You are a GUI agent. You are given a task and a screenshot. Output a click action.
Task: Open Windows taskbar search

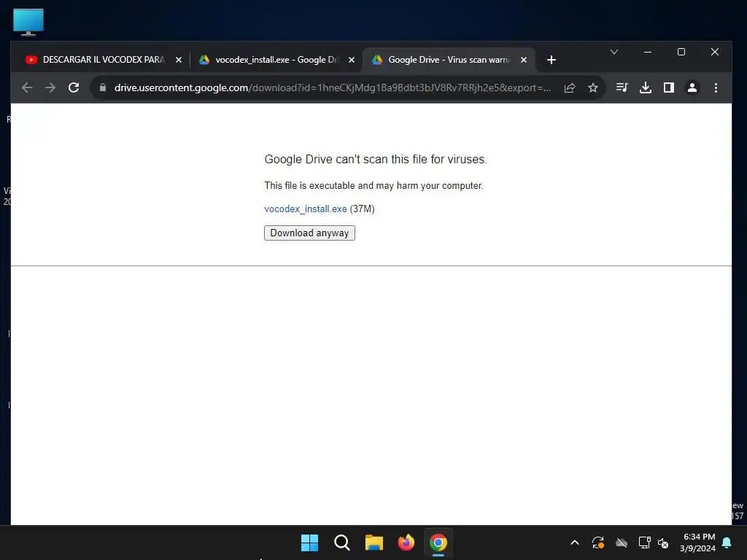341,542
